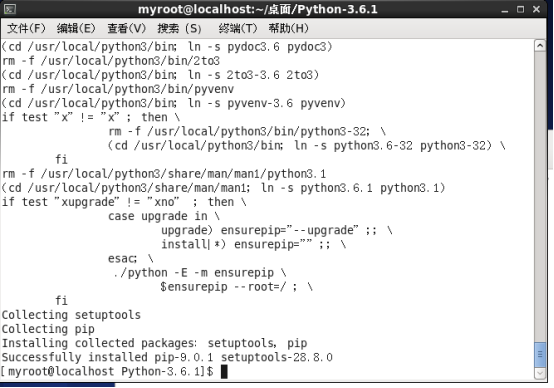Click the 'install|*) ensurepip' line
This screenshot has width=554, height=388.
click(x=254, y=245)
